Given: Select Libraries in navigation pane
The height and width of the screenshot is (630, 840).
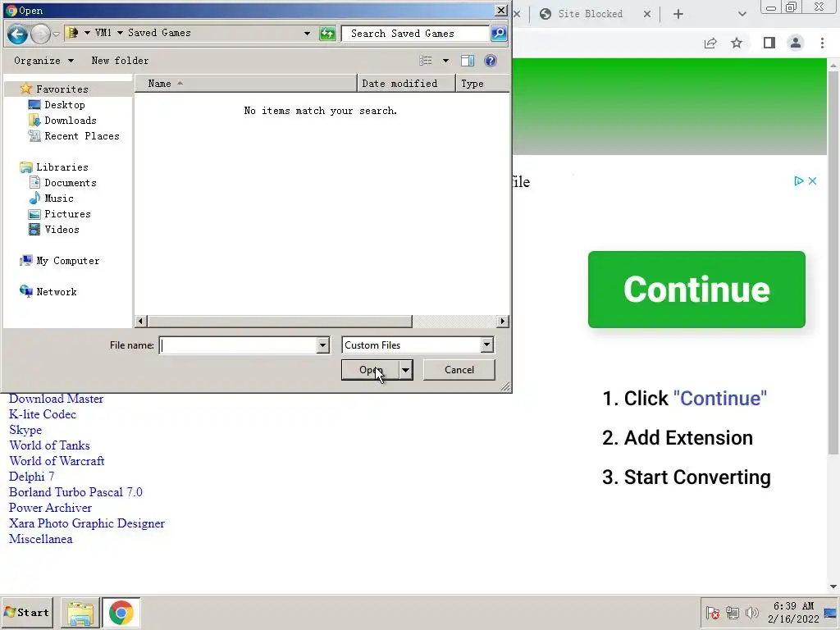Looking at the screenshot, I should [x=62, y=167].
